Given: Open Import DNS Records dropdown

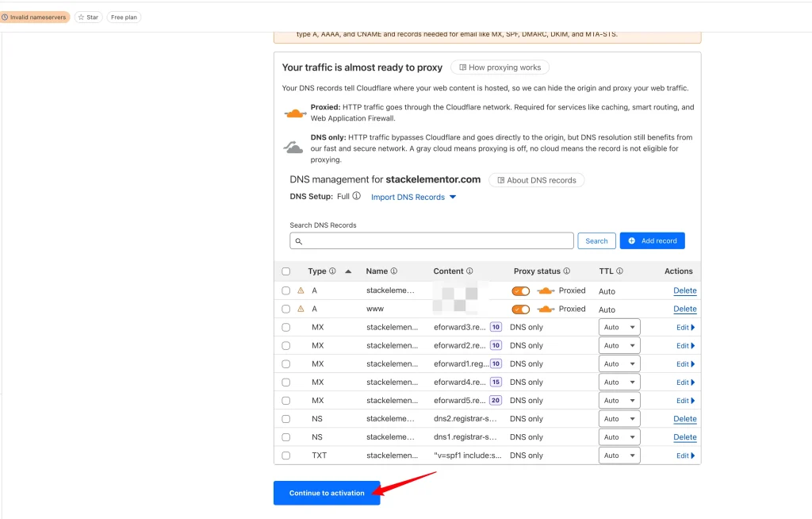Looking at the screenshot, I should point(413,197).
